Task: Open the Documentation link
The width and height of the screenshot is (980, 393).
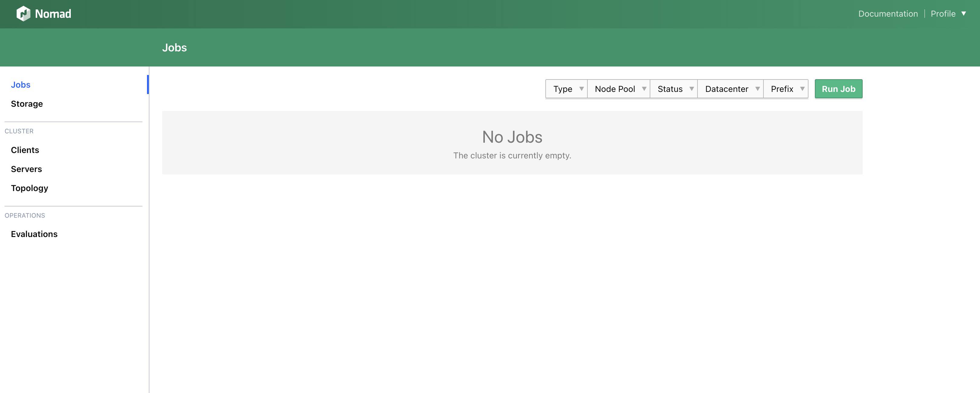Action: (888, 13)
